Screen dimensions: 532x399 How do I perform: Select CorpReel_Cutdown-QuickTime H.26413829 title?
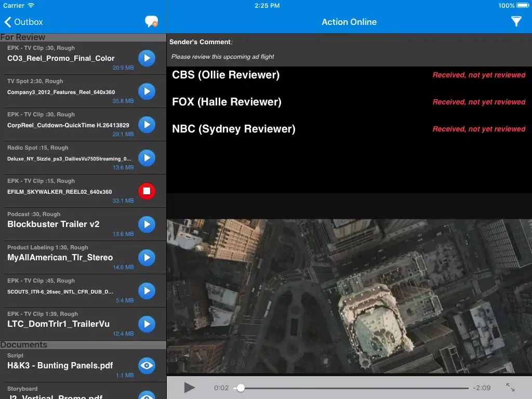pyautogui.click(x=68, y=125)
